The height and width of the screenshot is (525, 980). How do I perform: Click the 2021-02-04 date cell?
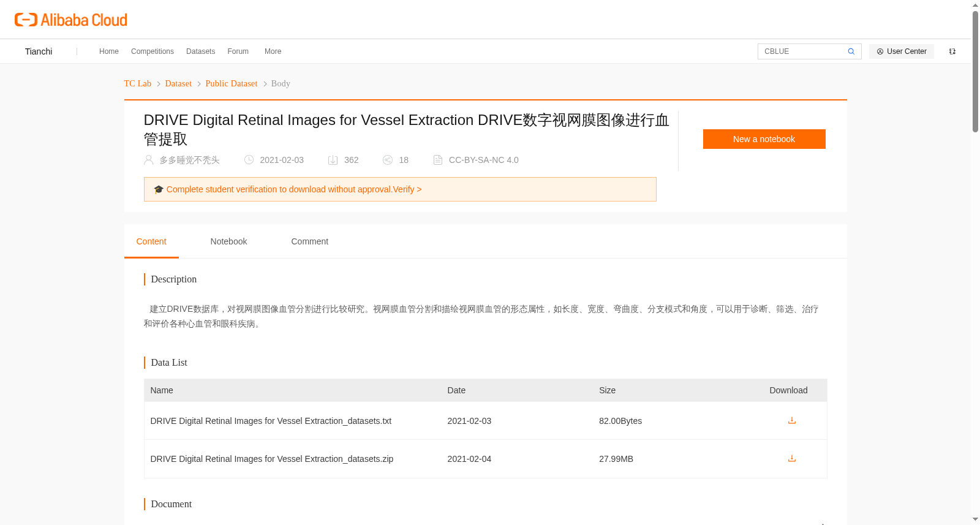click(x=469, y=459)
